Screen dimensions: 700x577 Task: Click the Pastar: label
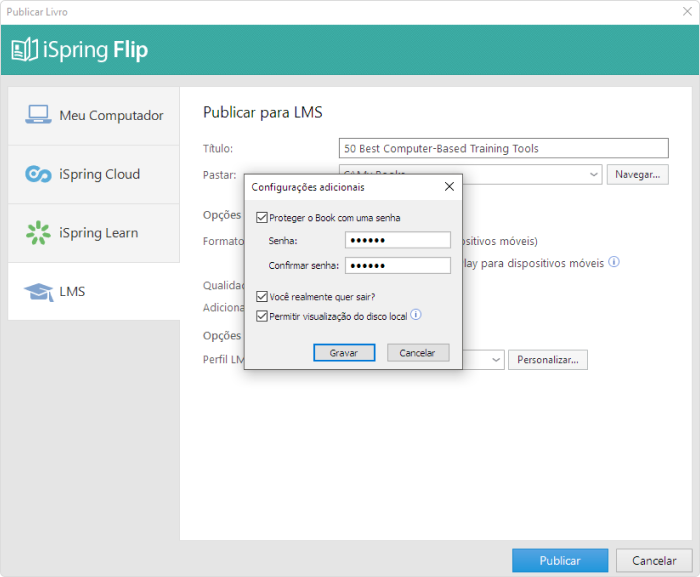(x=219, y=175)
